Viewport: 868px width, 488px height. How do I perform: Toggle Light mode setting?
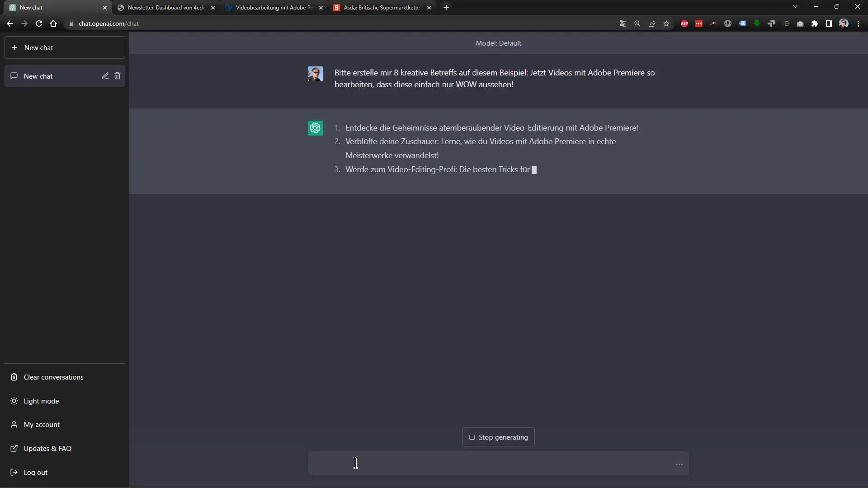tap(41, 400)
